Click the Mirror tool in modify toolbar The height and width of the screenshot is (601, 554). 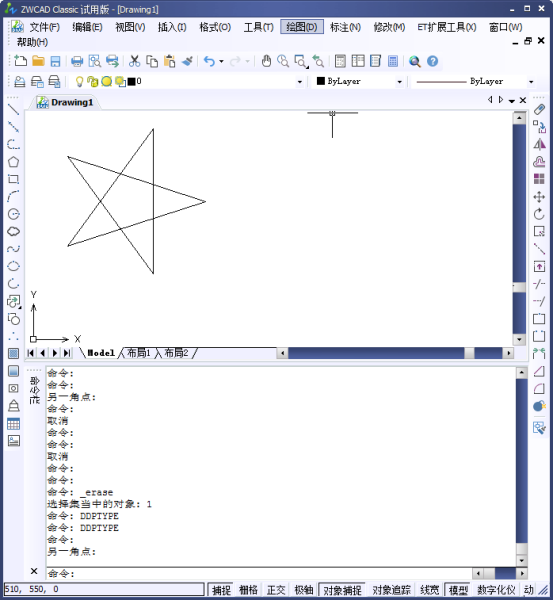[x=539, y=145]
